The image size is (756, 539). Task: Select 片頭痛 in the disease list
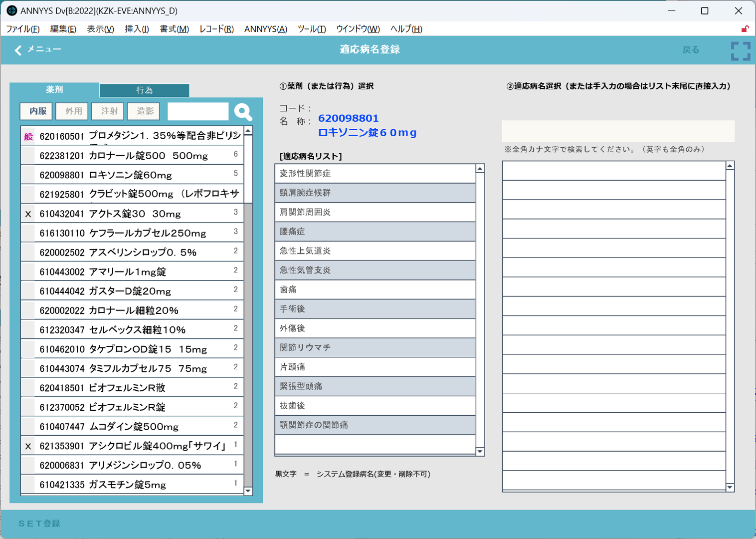[x=375, y=367]
